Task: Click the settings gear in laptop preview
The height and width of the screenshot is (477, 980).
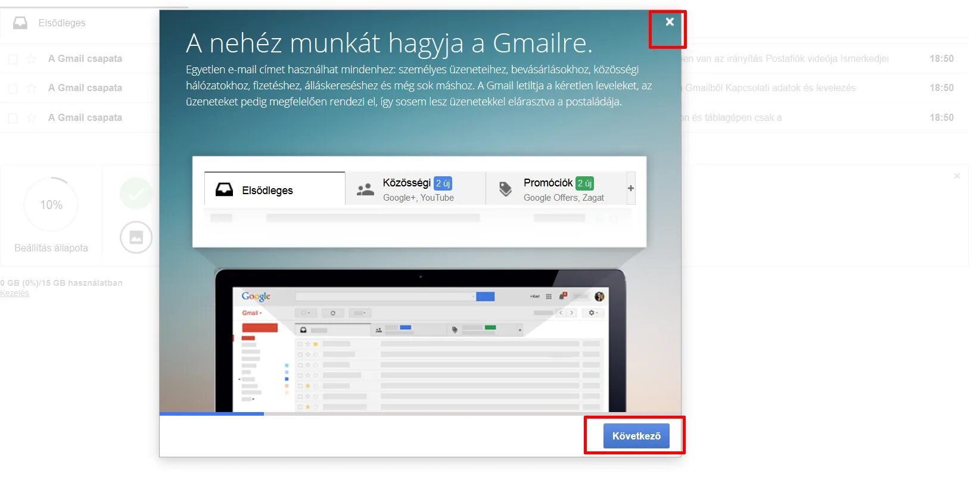Action: click(592, 313)
